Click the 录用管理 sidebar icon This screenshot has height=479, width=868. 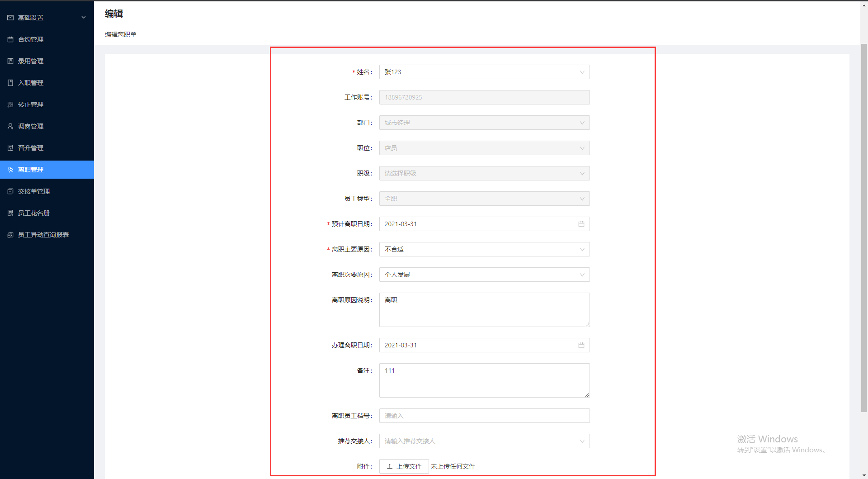pyautogui.click(x=10, y=61)
